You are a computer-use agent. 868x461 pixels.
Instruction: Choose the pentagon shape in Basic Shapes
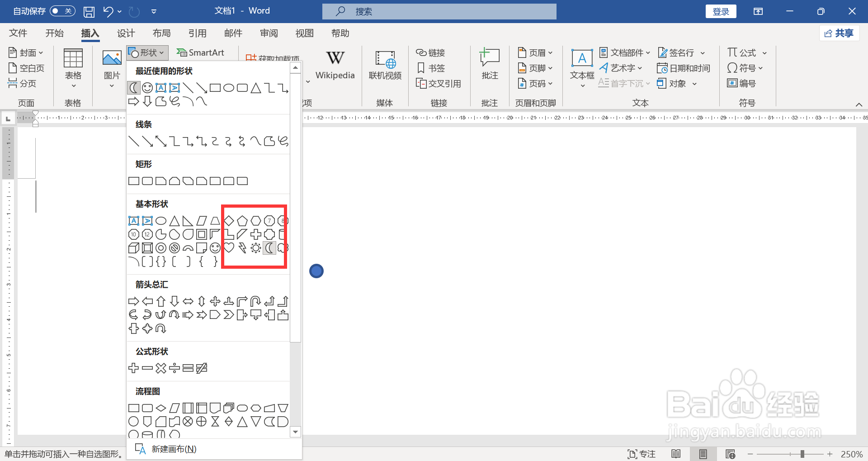(242, 221)
